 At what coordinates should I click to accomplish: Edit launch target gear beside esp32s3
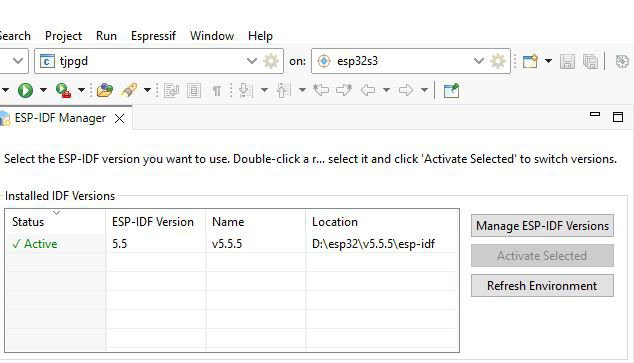498,61
